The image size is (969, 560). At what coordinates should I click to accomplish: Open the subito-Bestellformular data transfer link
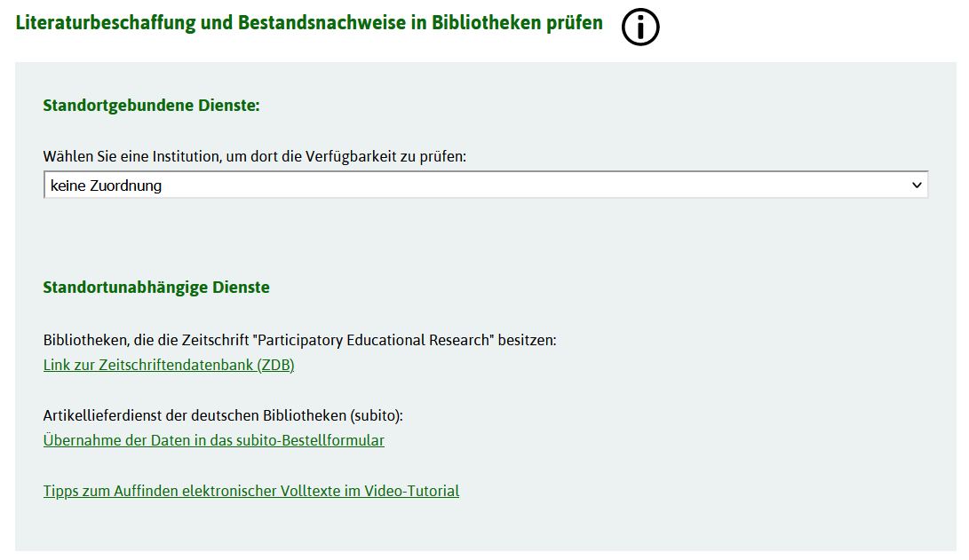(214, 440)
